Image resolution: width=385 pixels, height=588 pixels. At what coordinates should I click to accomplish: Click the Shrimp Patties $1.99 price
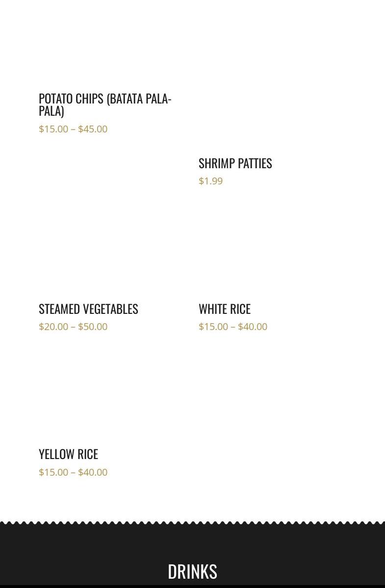(211, 181)
